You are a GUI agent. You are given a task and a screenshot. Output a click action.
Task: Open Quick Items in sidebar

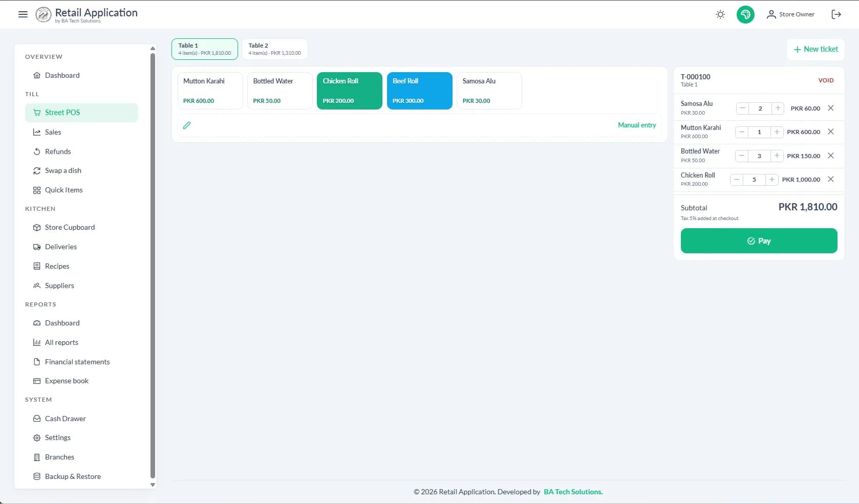[81, 190]
